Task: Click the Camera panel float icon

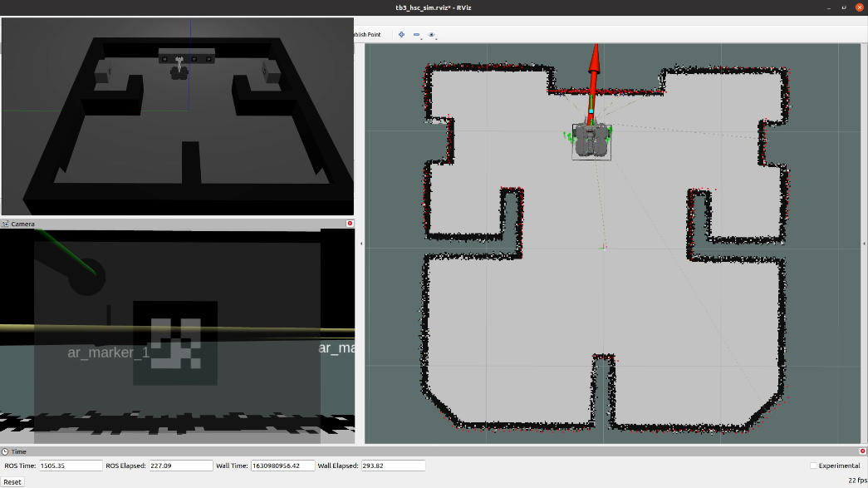Action: (5, 224)
